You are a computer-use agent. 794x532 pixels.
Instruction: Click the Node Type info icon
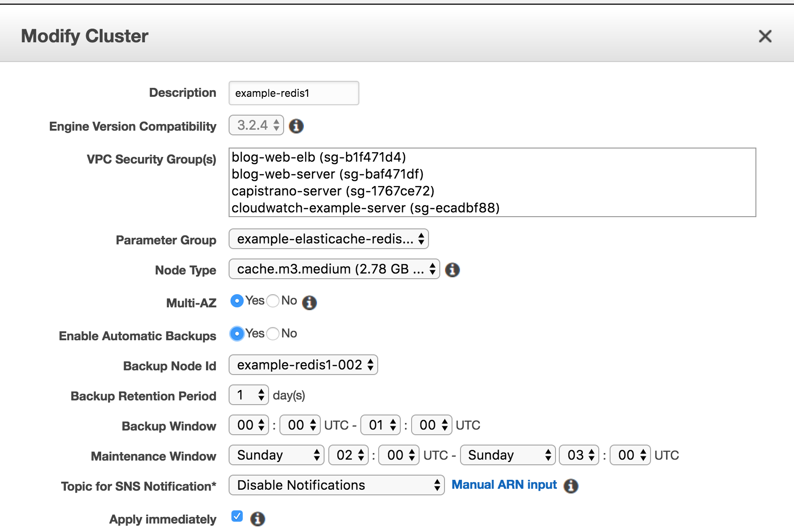click(x=453, y=270)
